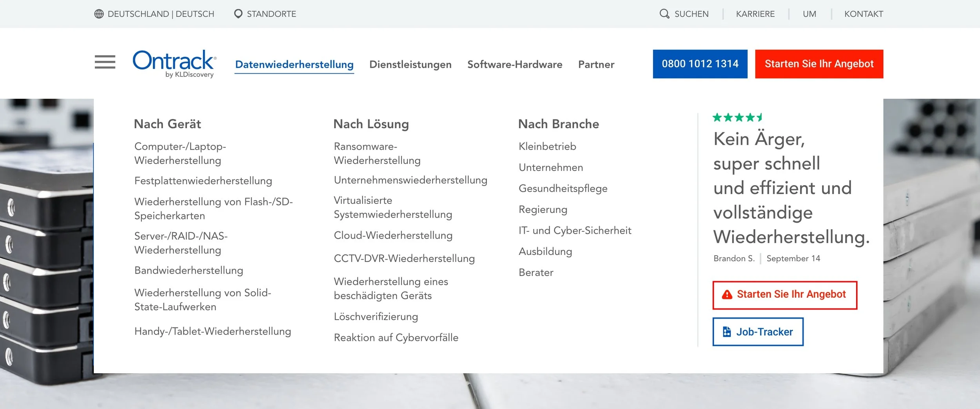Image resolution: width=980 pixels, height=409 pixels.
Task: Open Computer-/Laptop-Wiederherstellung link
Action: (x=180, y=153)
